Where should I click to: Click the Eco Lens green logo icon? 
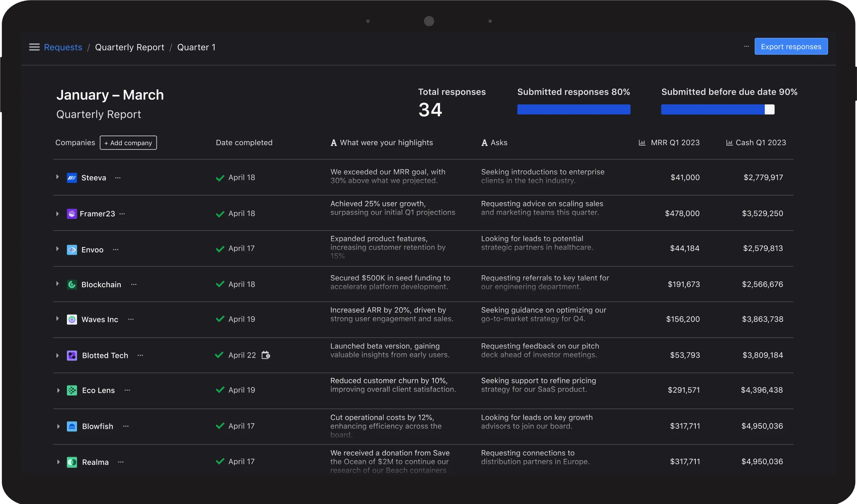(72, 391)
